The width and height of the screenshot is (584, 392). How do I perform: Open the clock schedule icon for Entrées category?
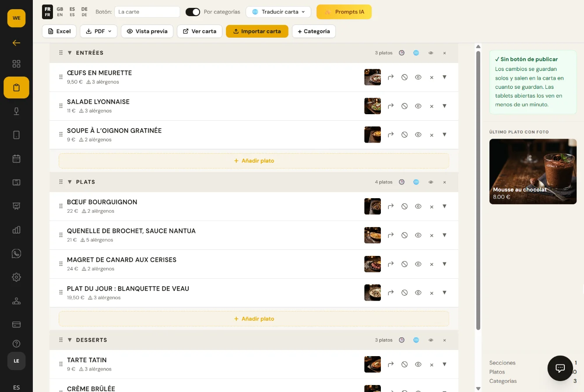(401, 53)
